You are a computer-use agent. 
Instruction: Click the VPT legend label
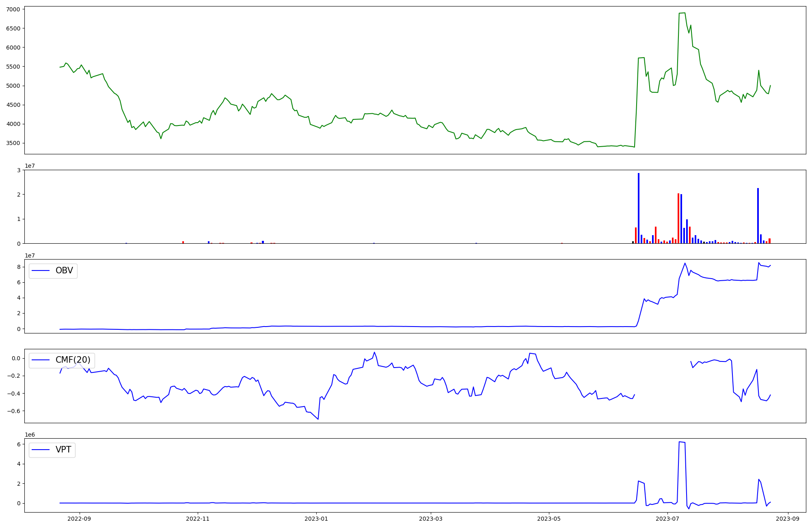63,450
